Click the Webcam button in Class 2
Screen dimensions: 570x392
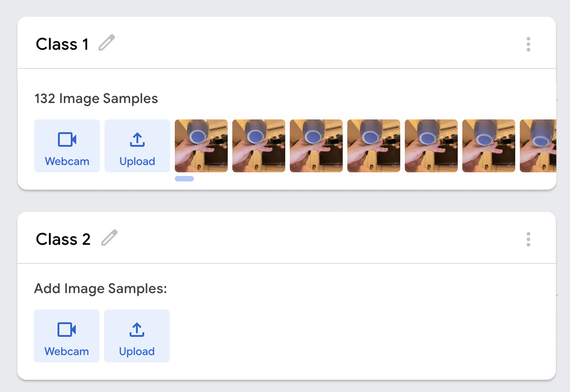pos(67,336)
